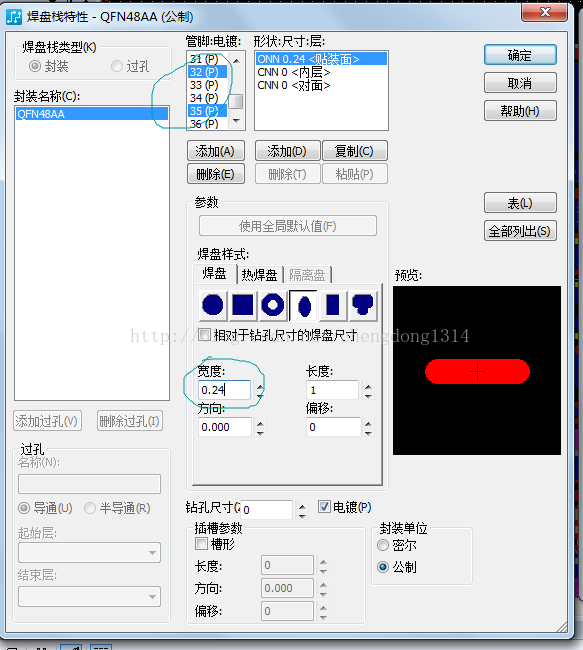
Task: Select the odd-shaped pad icon
Action: [363, 306]
